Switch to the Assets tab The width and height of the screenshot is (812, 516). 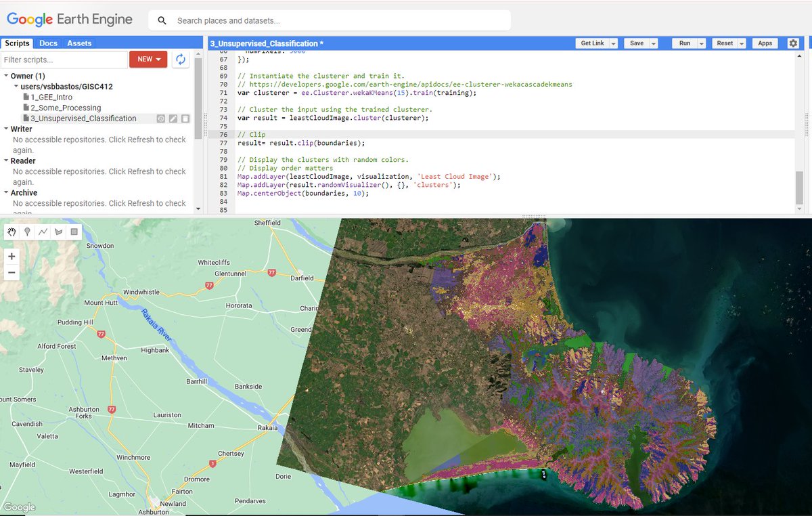point(79,43)
